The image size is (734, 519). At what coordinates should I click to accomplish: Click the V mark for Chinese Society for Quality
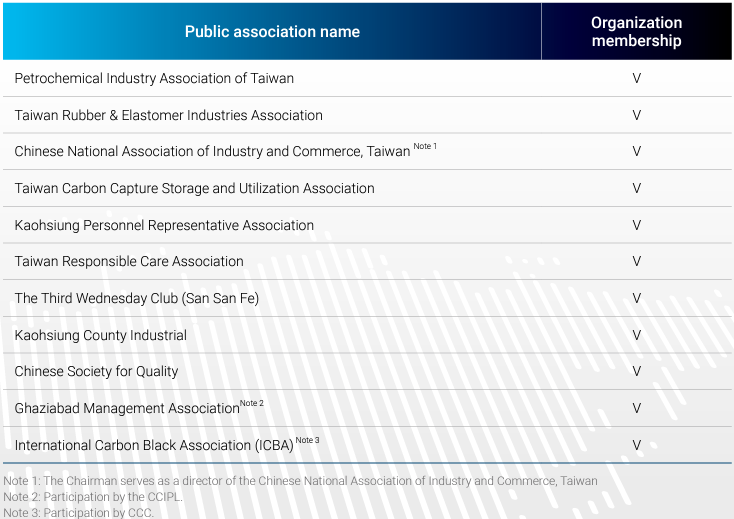point(637,371)
